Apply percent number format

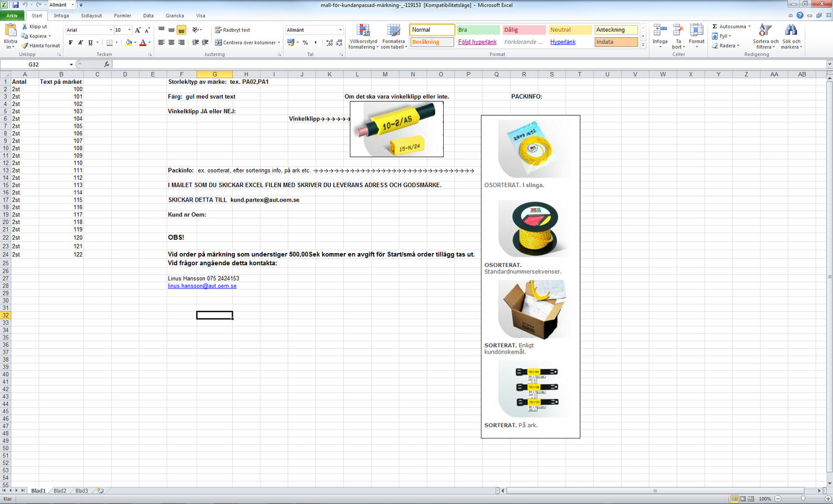tap(305, 43)
